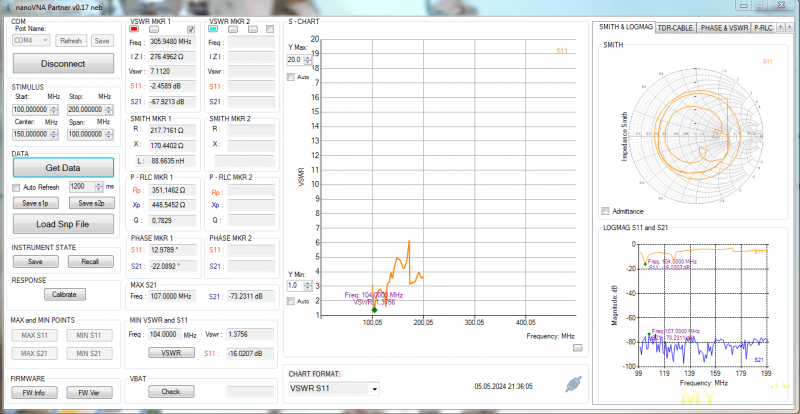Enable the Auto Refresh checkbox
This screenshot has height=414, width=800.
[16, 187]
